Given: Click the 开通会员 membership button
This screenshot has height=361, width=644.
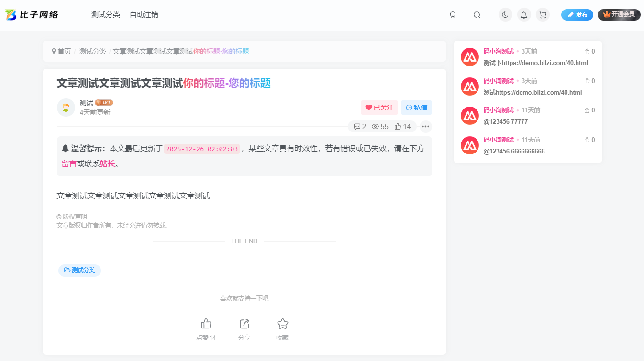Looking at the screenshot, I should pos(619,15).
